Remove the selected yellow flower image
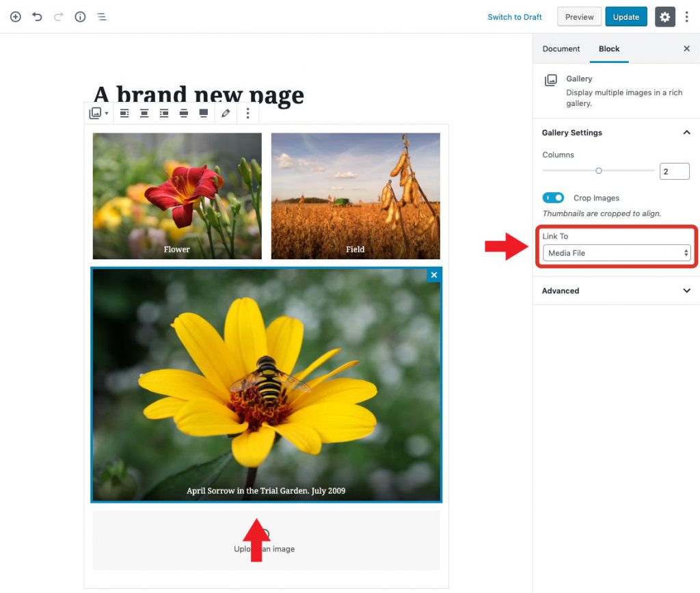The width and height of the screenshot is (700, 593). click(434, 275)
